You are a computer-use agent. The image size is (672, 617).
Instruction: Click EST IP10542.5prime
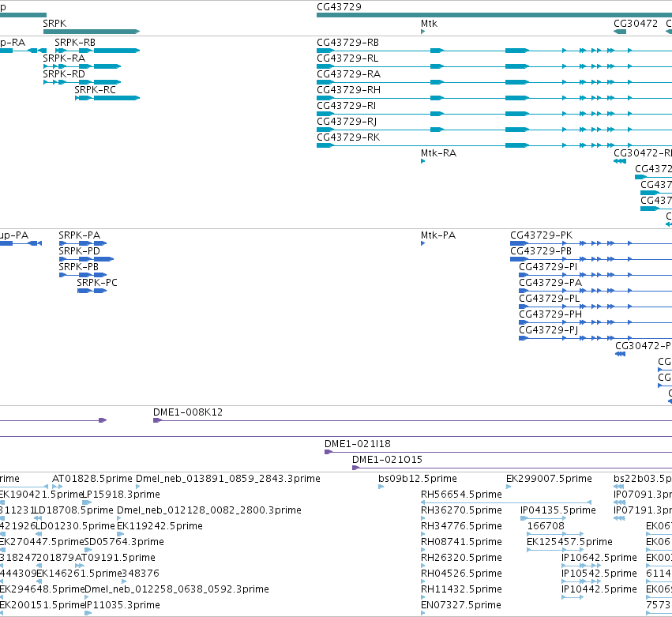pos(599,574)
